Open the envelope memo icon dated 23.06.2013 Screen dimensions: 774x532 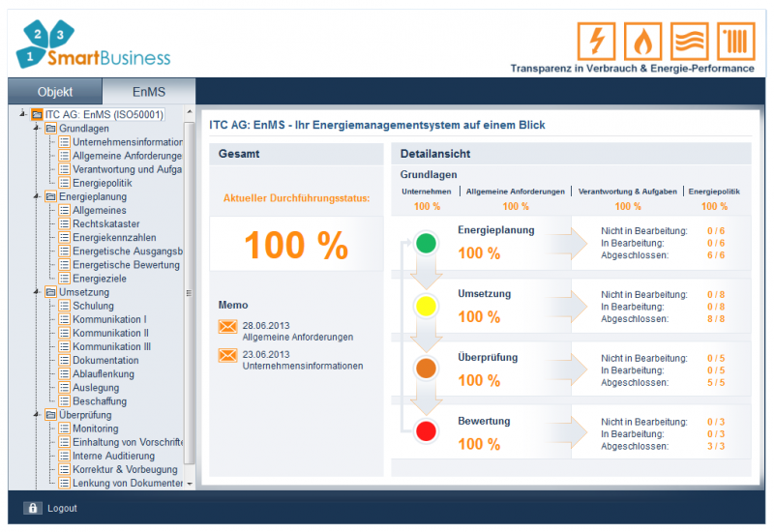[227, 355]
